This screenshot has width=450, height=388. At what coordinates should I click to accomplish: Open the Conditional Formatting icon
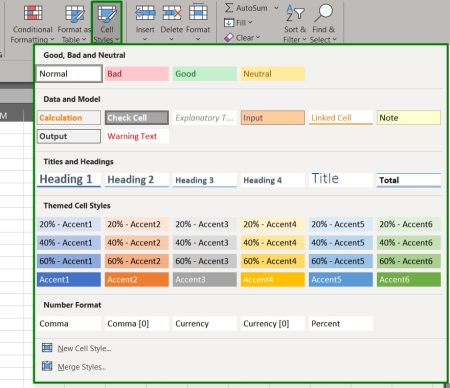33,13
